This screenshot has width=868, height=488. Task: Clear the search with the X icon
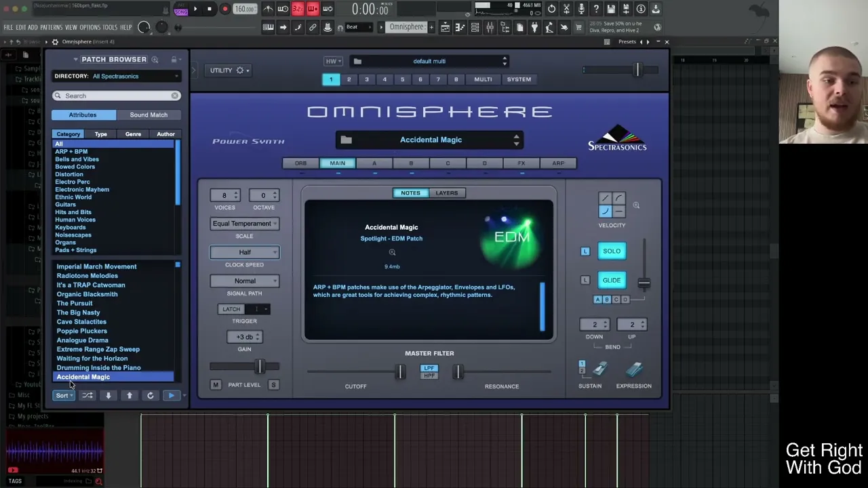[175, 96]
